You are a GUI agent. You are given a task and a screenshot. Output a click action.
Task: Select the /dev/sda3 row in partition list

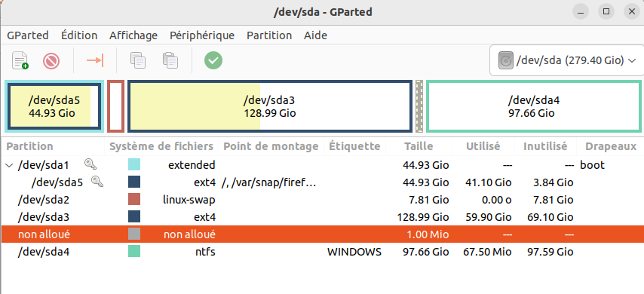point(322,217)
